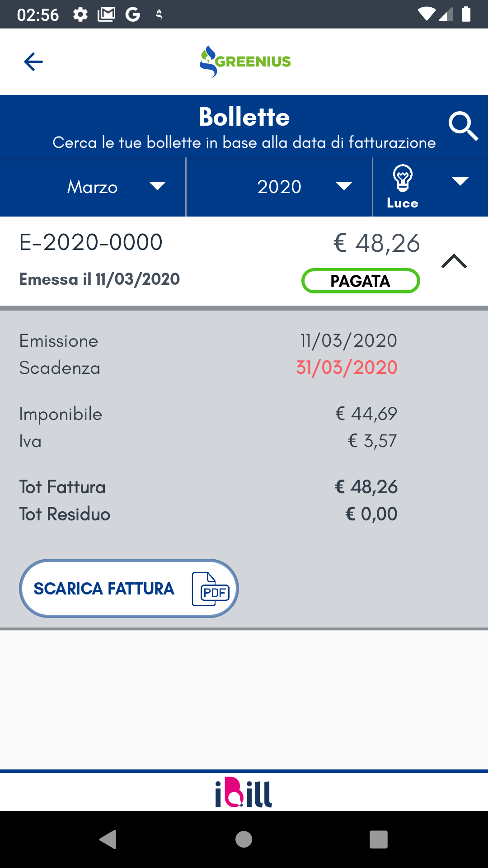Image resolution: width=488 pixels, height=868 pixels.
Task: Tap the PAGATA status badge
Action: tap(361, 281)
